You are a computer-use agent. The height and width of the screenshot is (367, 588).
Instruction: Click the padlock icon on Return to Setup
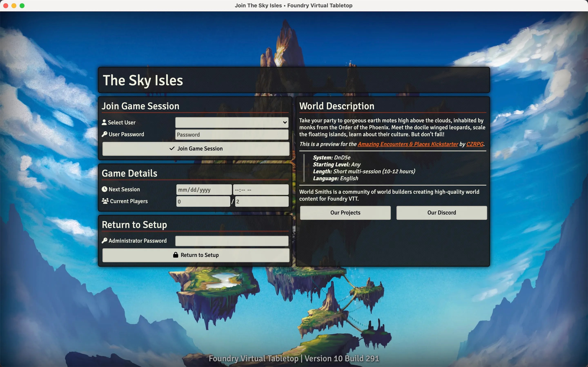175,255
